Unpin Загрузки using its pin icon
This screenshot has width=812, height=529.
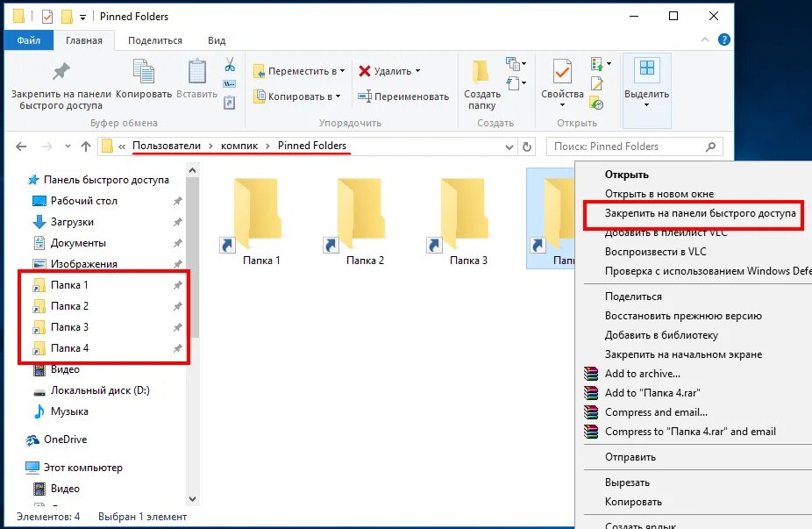[178, 222]
